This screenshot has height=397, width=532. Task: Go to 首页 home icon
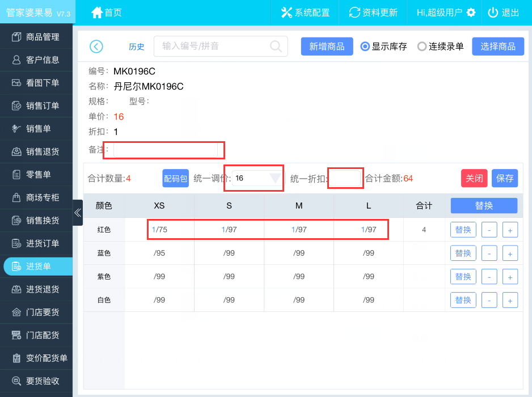96,12
